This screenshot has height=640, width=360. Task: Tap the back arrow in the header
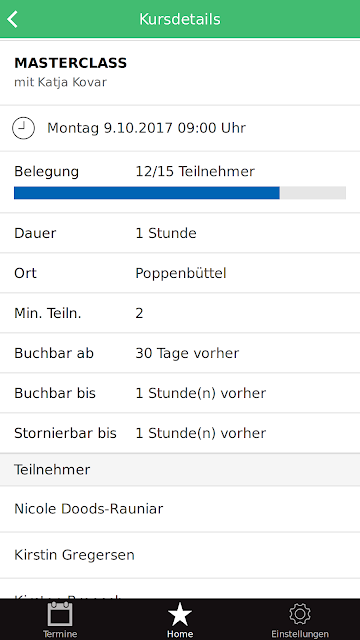point(12,19)
